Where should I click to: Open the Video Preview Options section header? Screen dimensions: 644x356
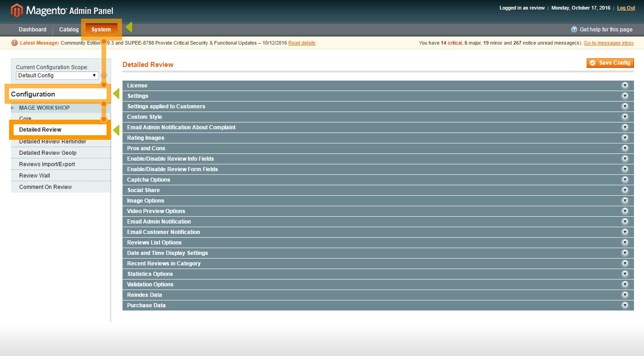[x=378, y=211]
